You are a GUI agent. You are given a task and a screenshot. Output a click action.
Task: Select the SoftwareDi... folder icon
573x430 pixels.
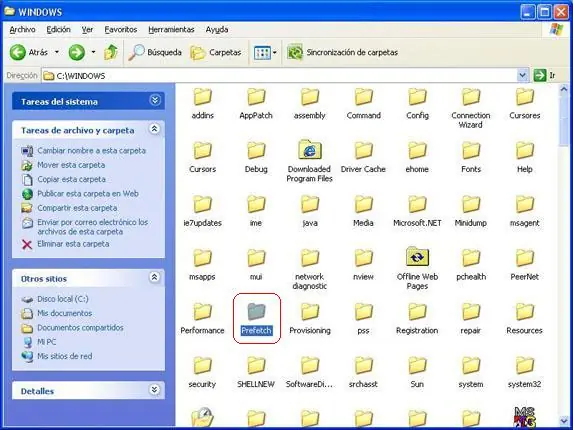[310, 365]
